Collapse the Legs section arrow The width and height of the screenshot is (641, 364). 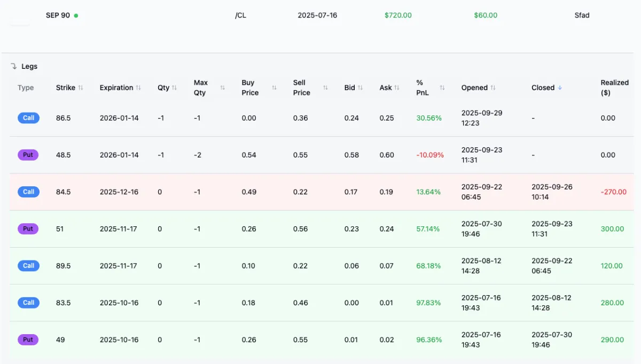(x=14, y=66)
